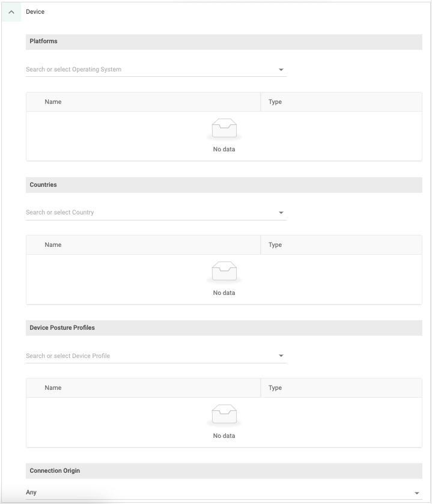Viewport: 432px width, 504px height.
Task: Click the Device Posture Profiles header
Action: click(224, 327)
